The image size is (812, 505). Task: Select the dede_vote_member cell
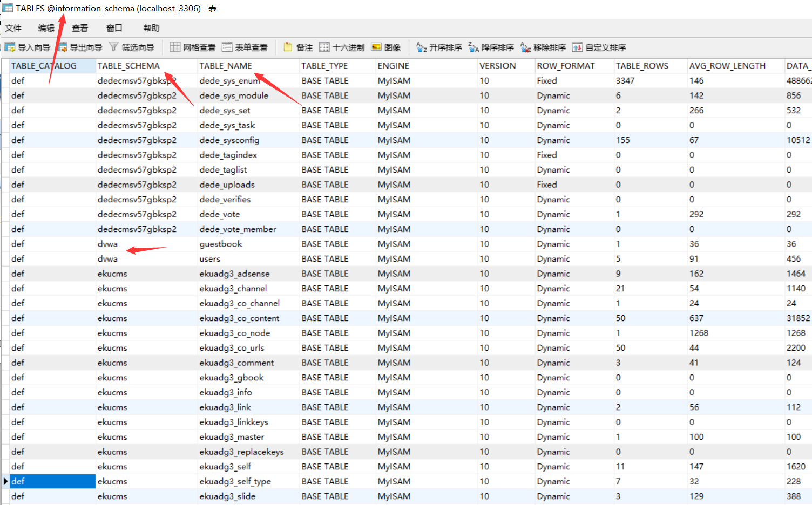249,229
